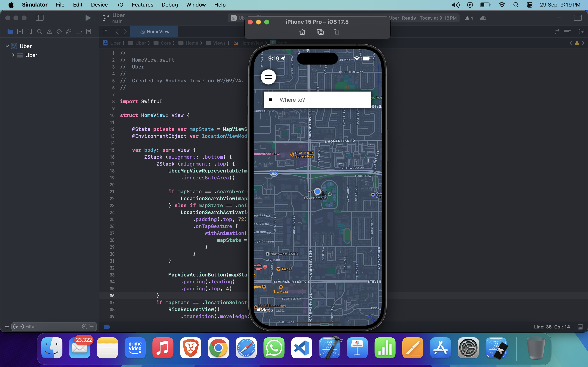Tap the Where to? search field
Viewport: 588px width, 367px height.
point(317,100)
